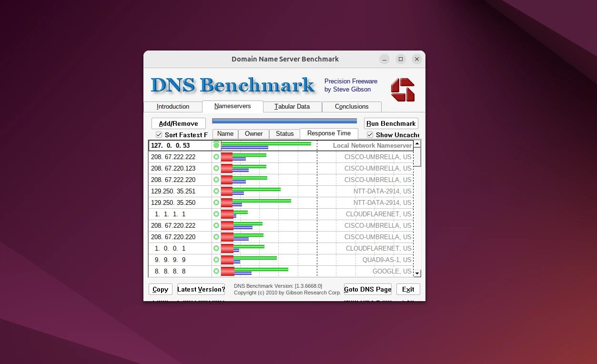Click the green dot beside 208.67.220.123
597x364 pixels.
tap(216, 168)
